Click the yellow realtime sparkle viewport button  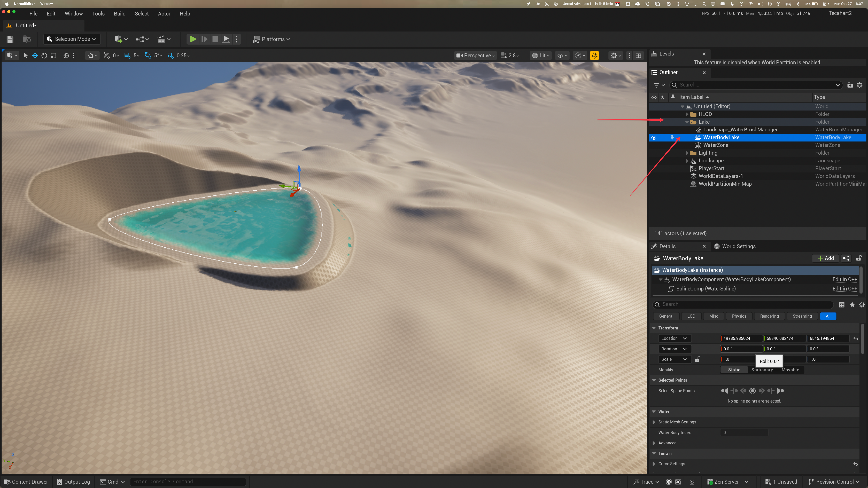[x=594, y=56]
